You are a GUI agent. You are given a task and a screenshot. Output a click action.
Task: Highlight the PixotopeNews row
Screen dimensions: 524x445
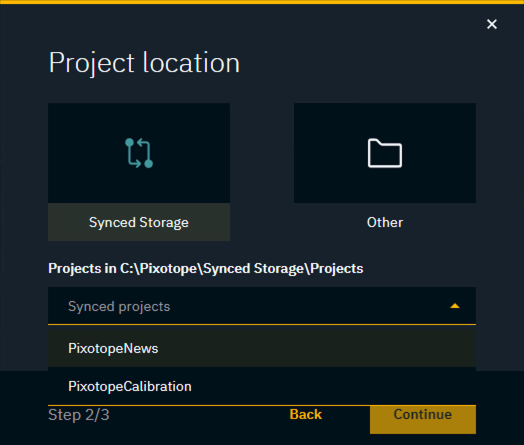pos(262,348)
